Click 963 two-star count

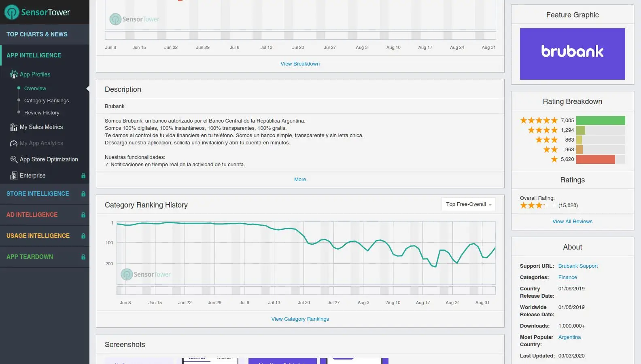click(x=570, y=150)
